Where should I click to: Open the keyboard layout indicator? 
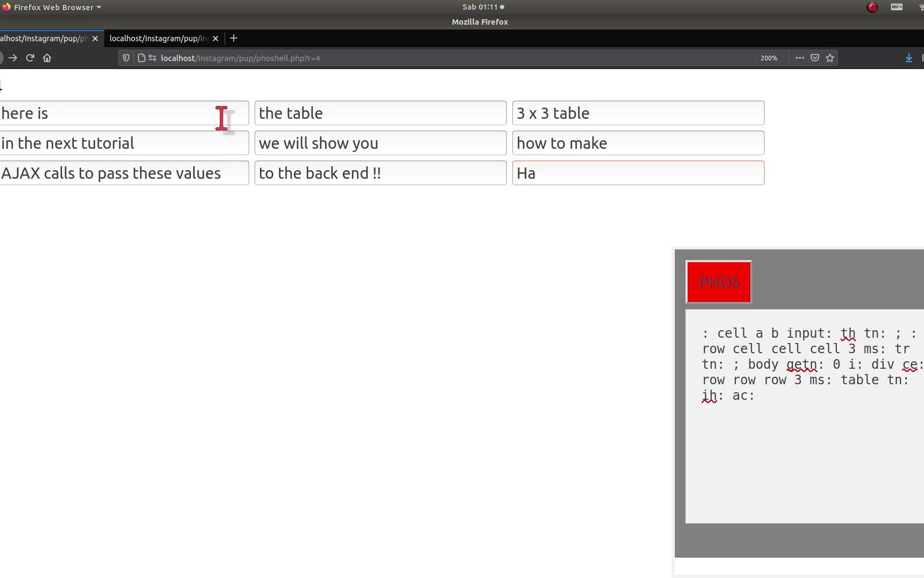(x=897, y=7)
